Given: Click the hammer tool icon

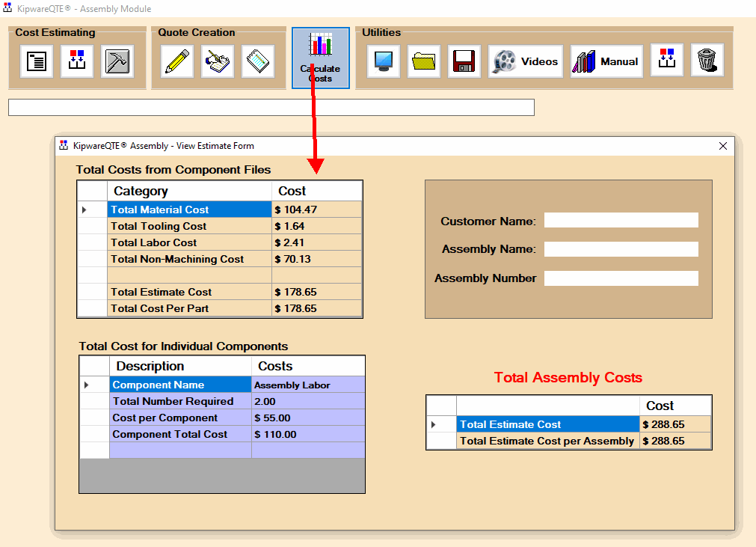Looking at the screenshot, I should (117, 61).
